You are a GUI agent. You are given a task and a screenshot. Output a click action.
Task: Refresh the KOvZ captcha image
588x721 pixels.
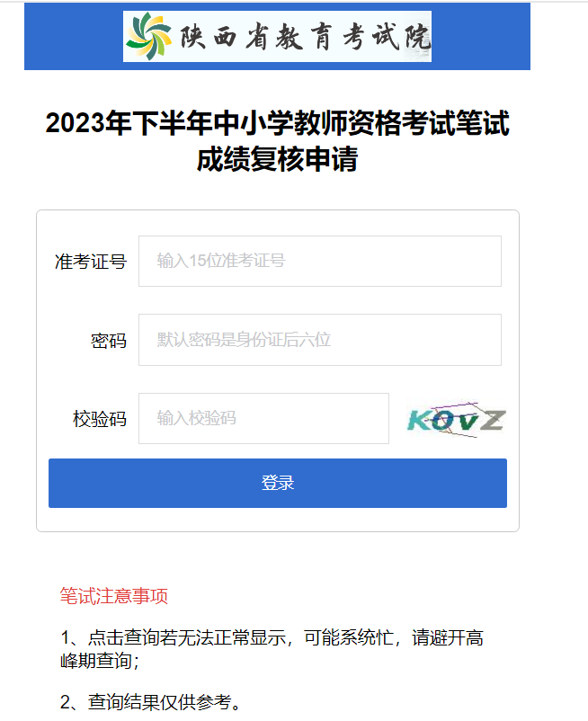pyautogui.click(x=456, y=419)
